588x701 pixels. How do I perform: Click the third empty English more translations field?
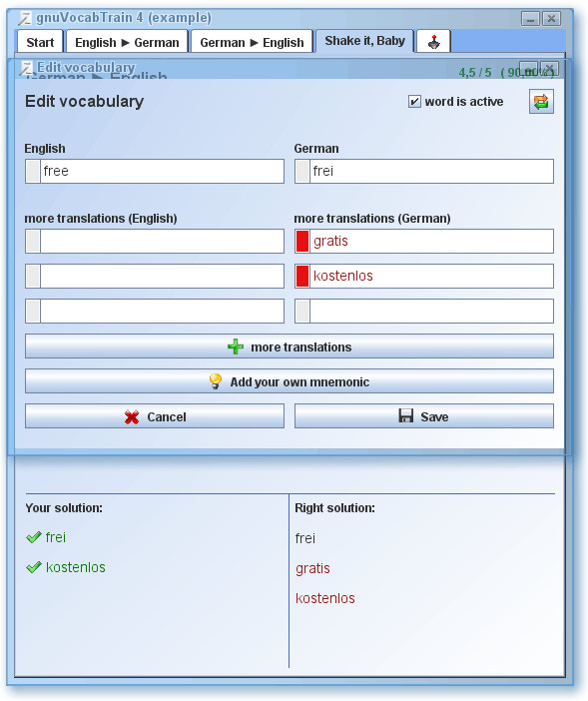click(x=155, y=311)
